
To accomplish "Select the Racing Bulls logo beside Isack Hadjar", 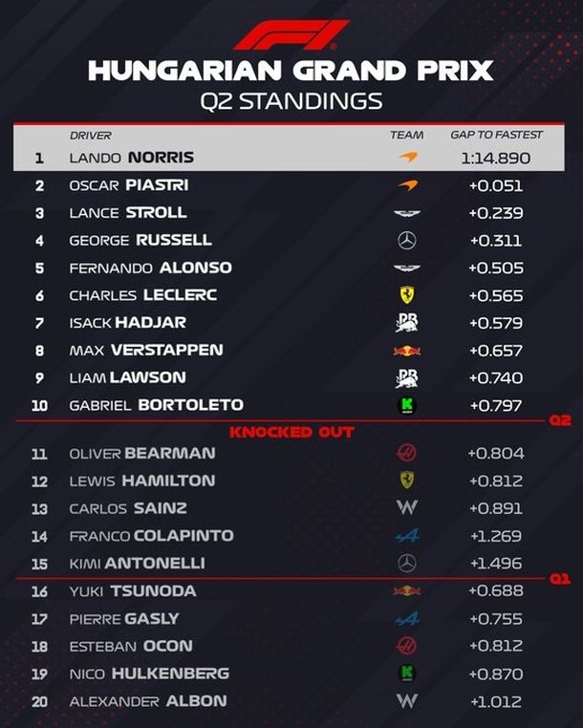I will (406, 323).
